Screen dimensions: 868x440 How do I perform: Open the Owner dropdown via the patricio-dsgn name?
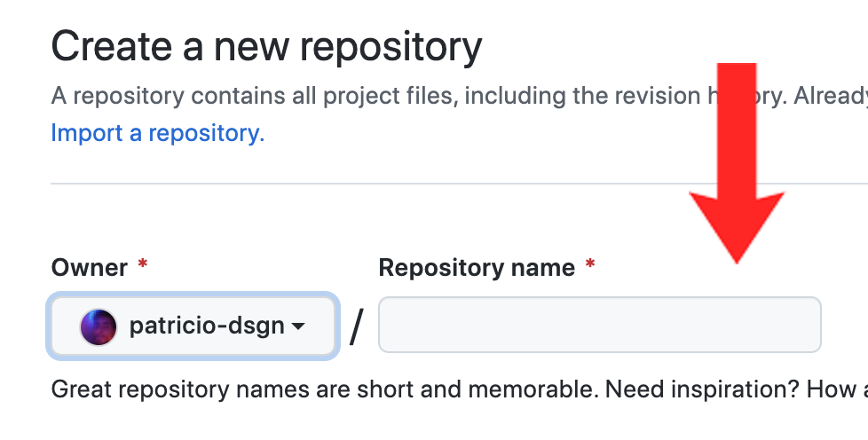coord(207,326)
